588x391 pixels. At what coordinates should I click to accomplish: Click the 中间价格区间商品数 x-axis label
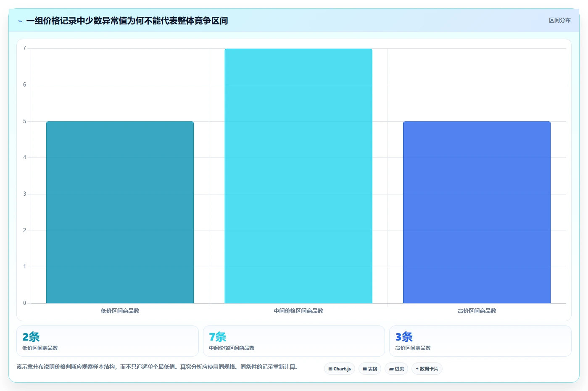point(298,311)
